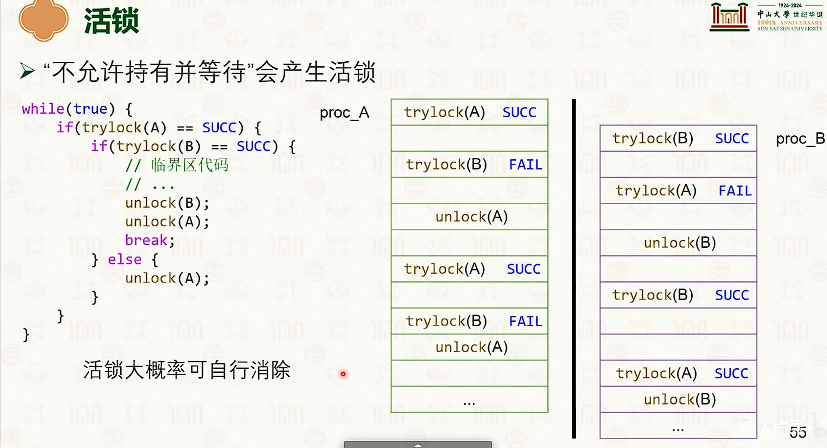Click the first "unlock(A)" row in proc_A table
Image resolution: width=827 pixels, height=448 pixels.
(469, 216)
